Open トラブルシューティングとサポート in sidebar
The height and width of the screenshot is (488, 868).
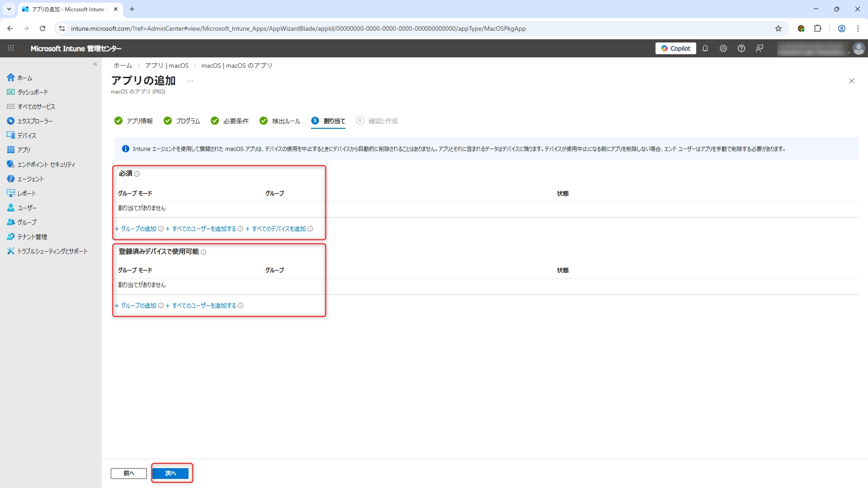pos(52,251)
